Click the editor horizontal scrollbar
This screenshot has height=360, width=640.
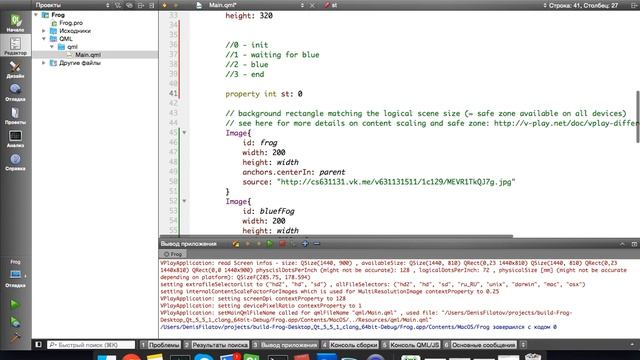pyautogui.click(x=336, y=236)
